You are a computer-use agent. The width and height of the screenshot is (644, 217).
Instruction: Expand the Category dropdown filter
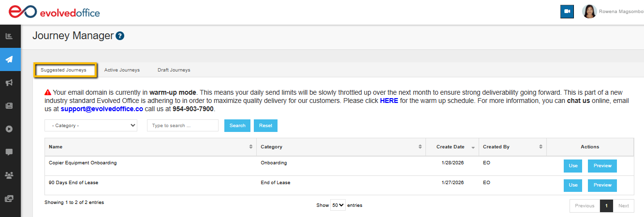click(x=91, y=126)
